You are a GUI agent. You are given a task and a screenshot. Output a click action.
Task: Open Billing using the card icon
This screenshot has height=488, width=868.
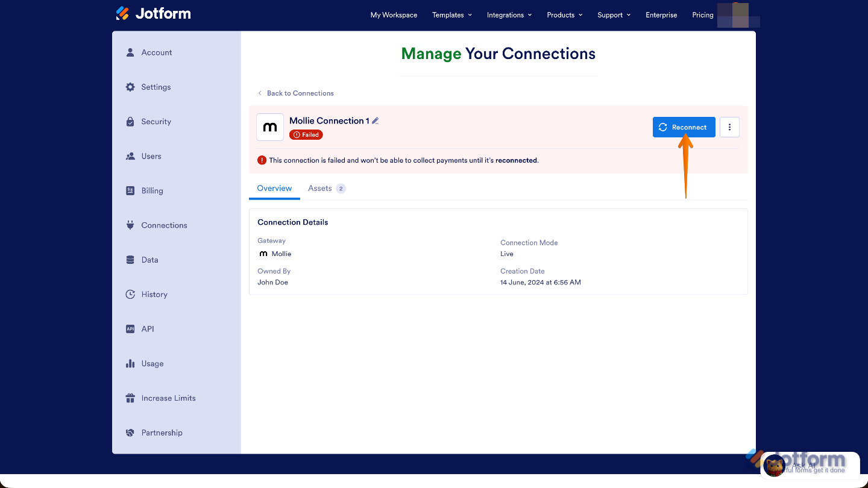(x=130, y=190)
